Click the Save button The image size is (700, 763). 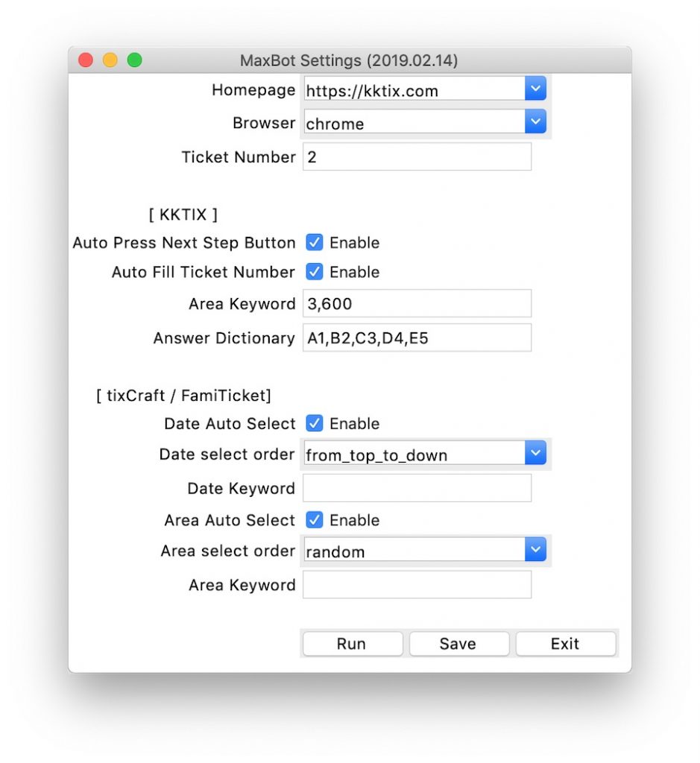click(x=459, y=644)
